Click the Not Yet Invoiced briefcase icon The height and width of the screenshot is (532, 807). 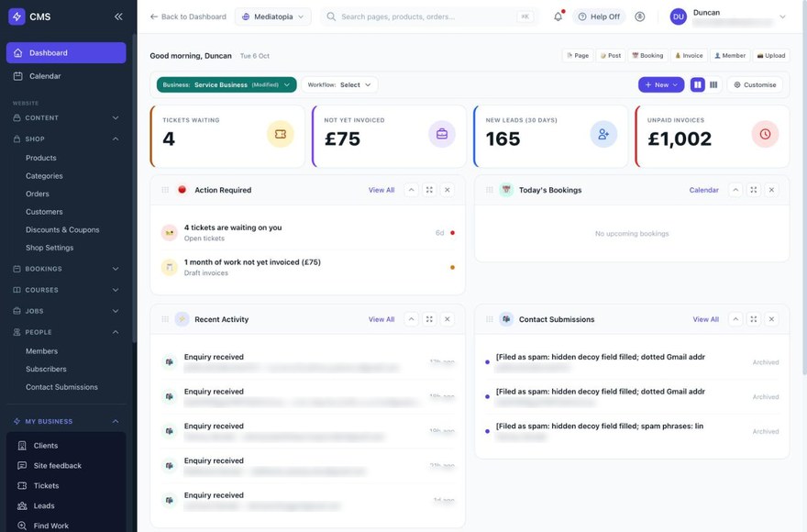pyautogui.click(x=442, y=134)
